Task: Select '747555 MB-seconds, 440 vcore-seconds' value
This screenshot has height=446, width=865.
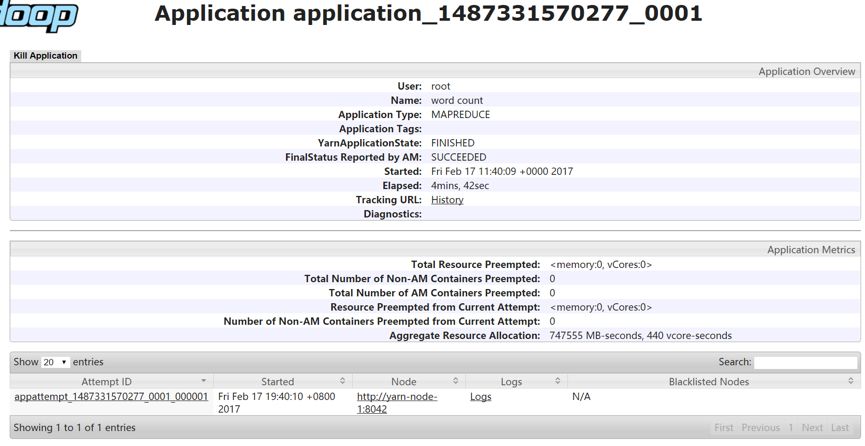Action: (640, 335)
